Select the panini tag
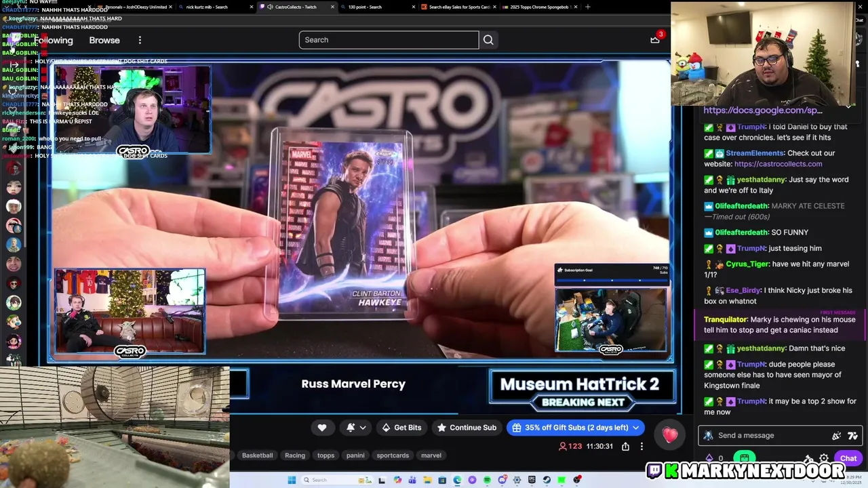This screenshot has height=488, width=868. (x=355, y=455)
